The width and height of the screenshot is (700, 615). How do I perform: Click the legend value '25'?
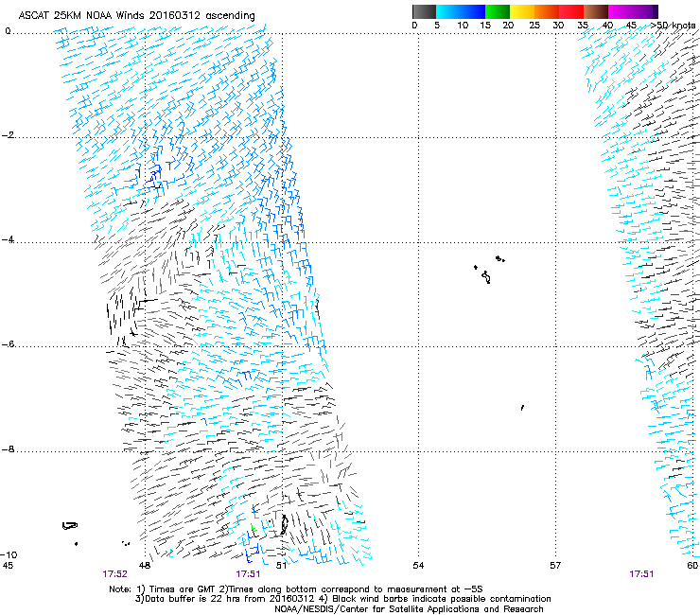click(x=534, y=26)
